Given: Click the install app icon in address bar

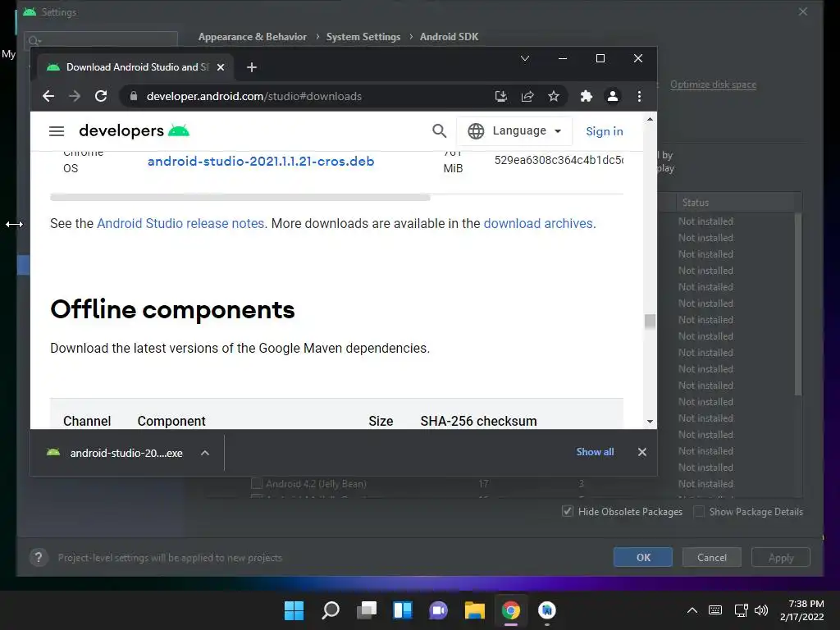Looking at the screenshot, I should [501, 97].
